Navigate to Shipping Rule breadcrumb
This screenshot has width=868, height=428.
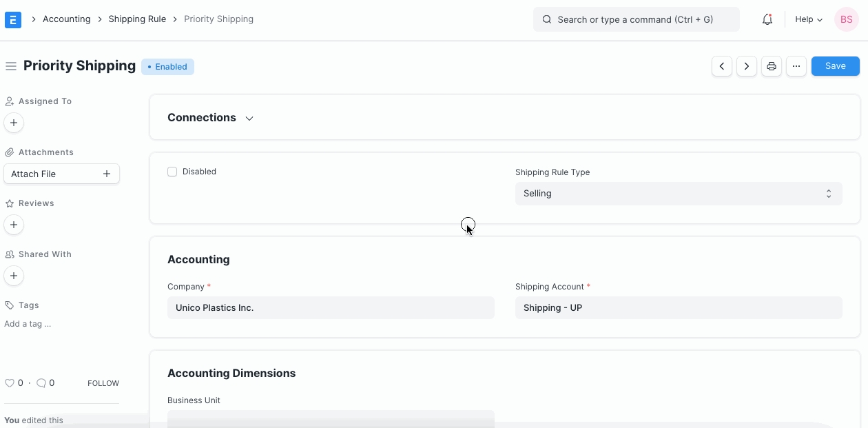137,19
